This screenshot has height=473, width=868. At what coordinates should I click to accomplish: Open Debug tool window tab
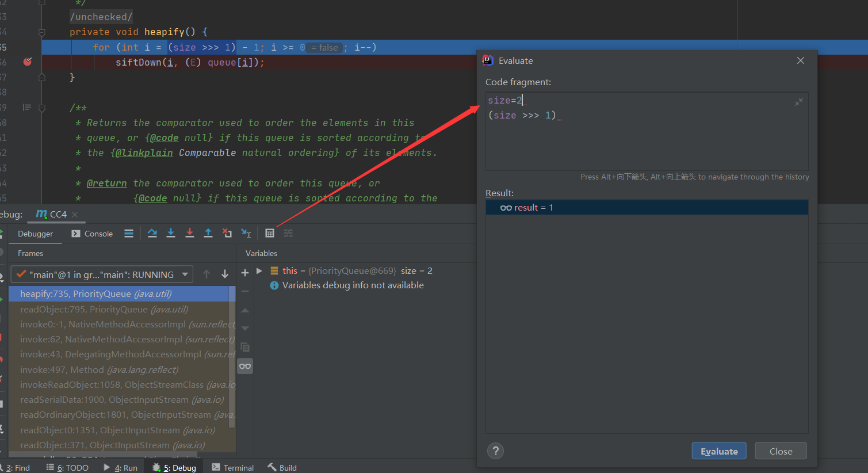(x=174, y=467)
